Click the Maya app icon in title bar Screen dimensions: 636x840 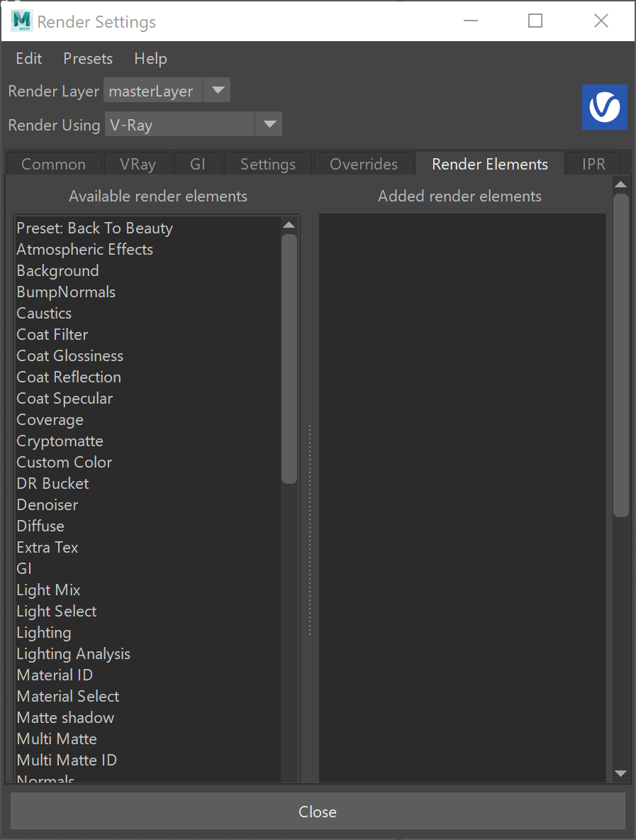(22, 21)
